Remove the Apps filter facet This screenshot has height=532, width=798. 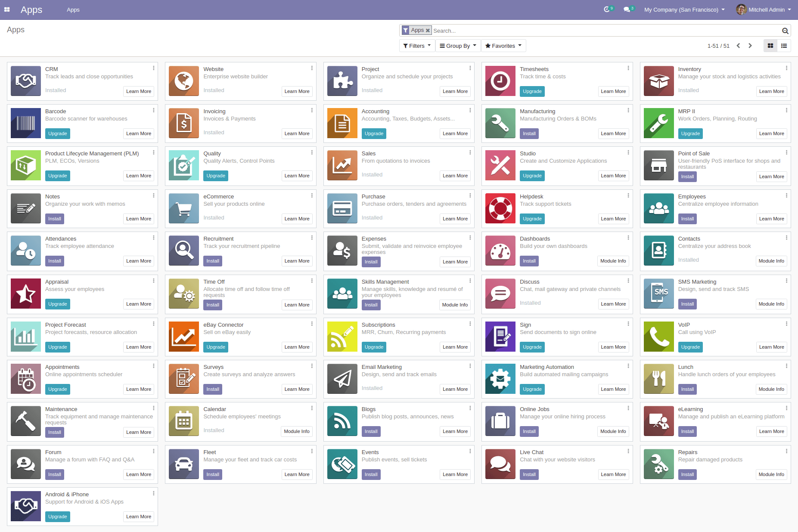428,30
